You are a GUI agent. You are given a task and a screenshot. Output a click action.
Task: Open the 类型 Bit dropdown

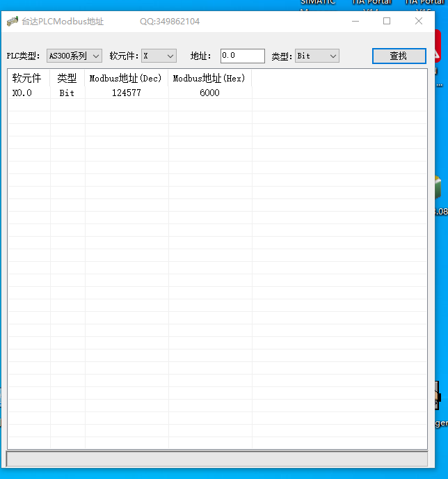pos(317,56)
